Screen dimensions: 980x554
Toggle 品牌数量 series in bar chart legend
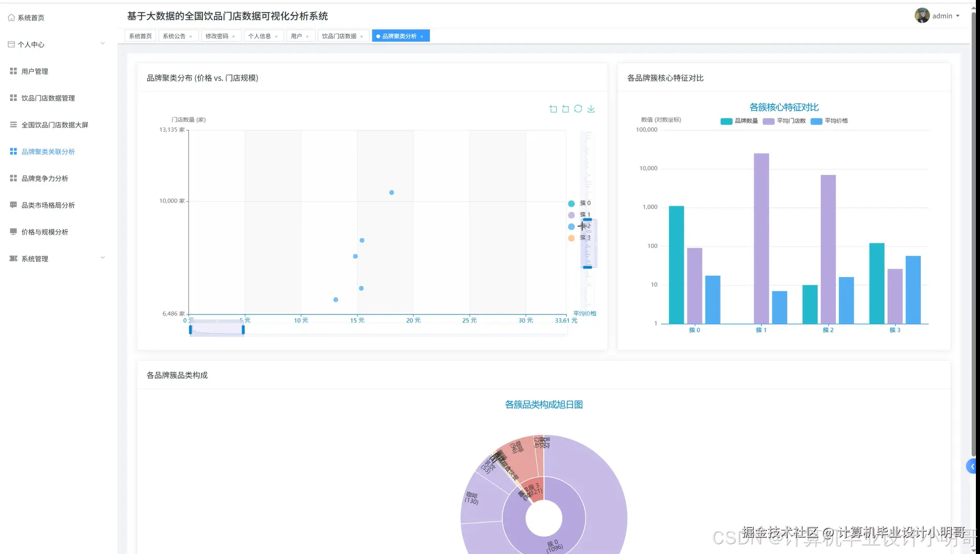tap(739, 121)
